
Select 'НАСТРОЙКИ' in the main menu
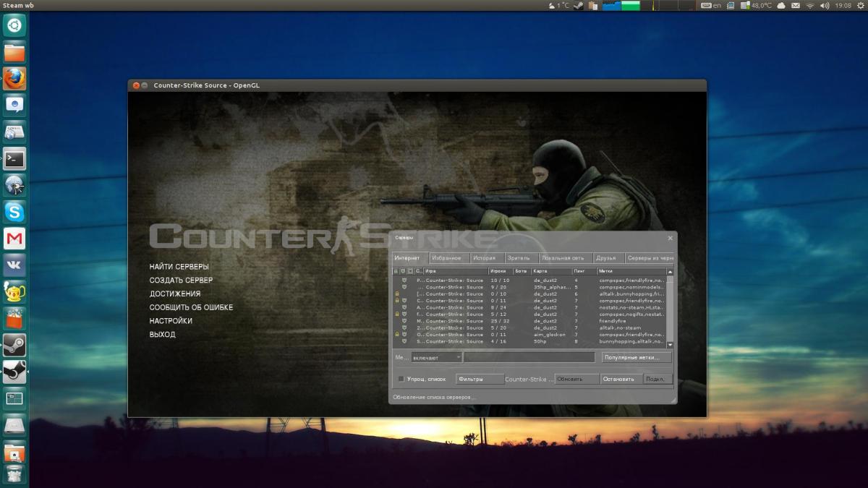coord(171,321)
